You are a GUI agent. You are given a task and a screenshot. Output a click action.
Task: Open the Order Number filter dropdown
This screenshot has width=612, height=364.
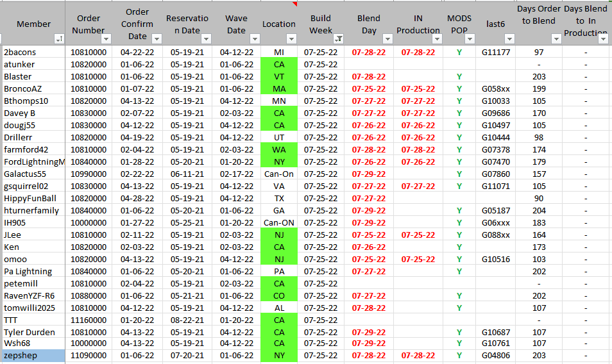pyautogui.click(x=107, y=39)
